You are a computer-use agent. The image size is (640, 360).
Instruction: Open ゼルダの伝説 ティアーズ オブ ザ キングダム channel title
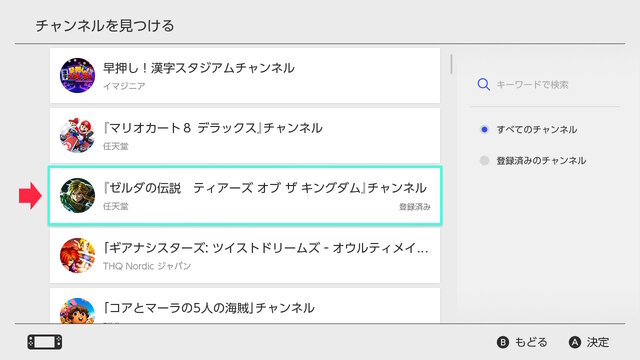pyautogui.click(x=264, y=188)
